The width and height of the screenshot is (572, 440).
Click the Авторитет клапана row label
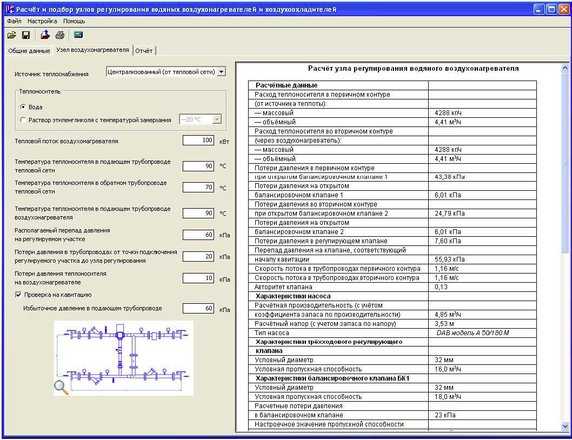283,287
